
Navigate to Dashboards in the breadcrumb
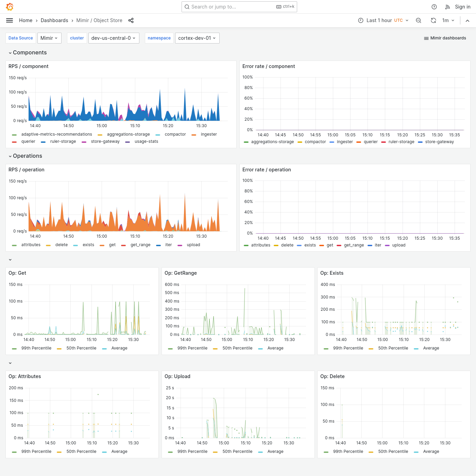point(54,20)
